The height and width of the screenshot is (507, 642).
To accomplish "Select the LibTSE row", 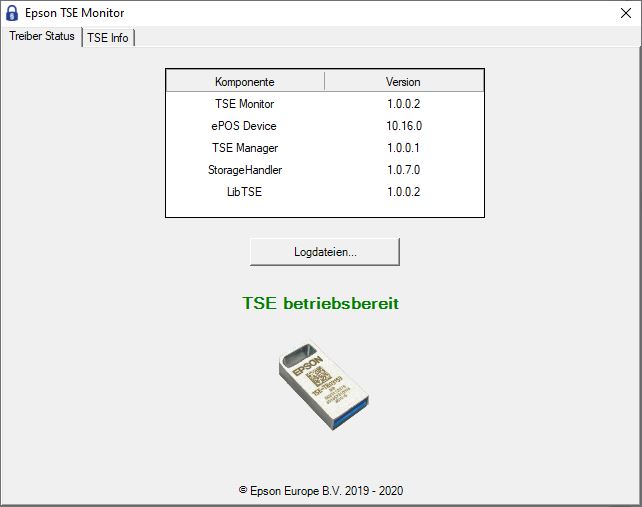I will (x=325, y=192).
